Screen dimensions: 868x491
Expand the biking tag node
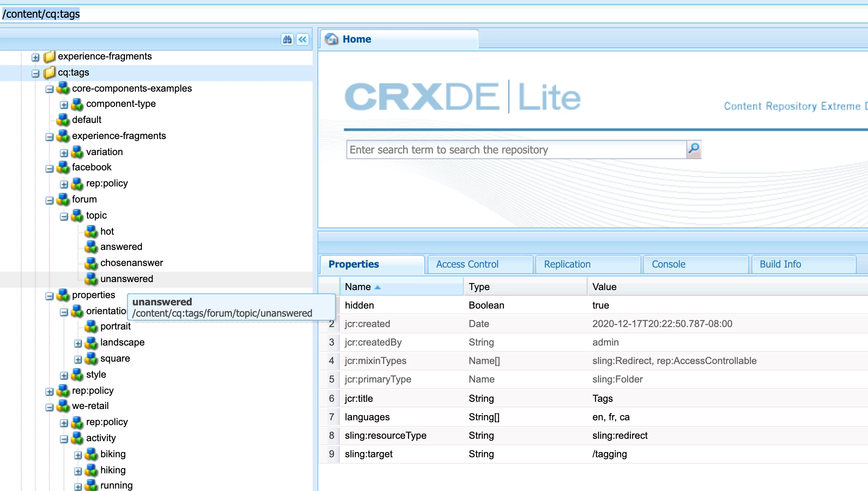click(78, 455)
